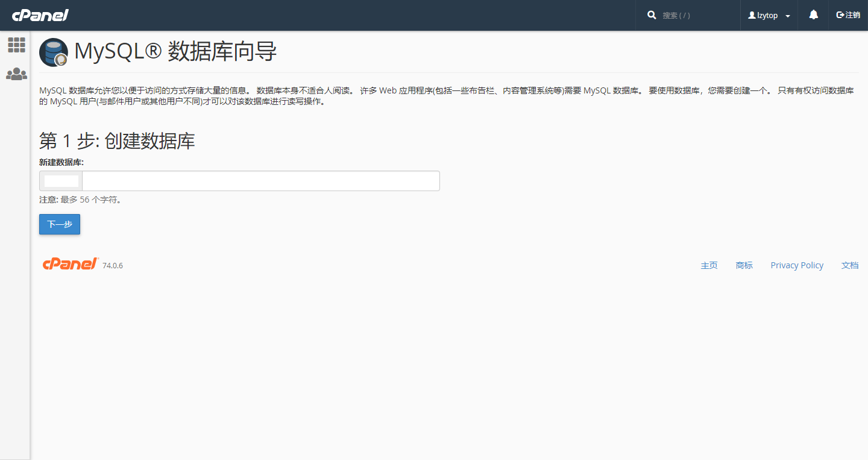Open the Privacy Policy link
The width and height of the screenshot is (868, 460).
(797, 265)
